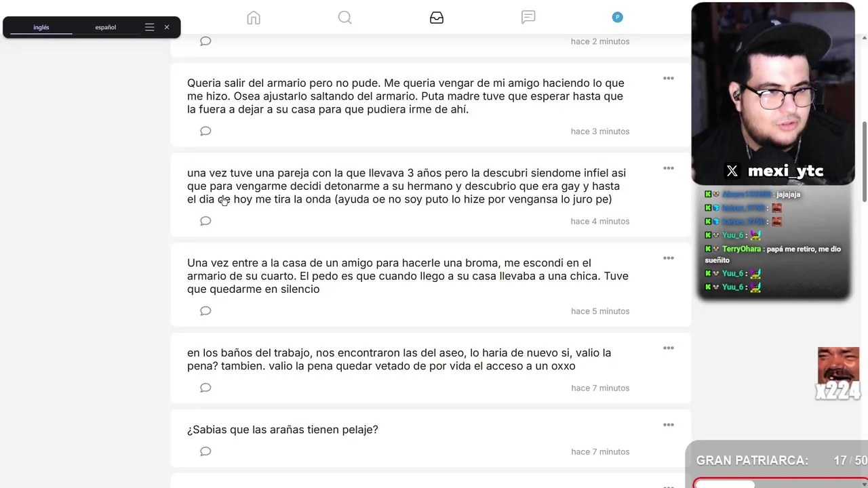
Task: Click the 'hace 5 minutos' timestamp
Action: click(x=600, y=311)
